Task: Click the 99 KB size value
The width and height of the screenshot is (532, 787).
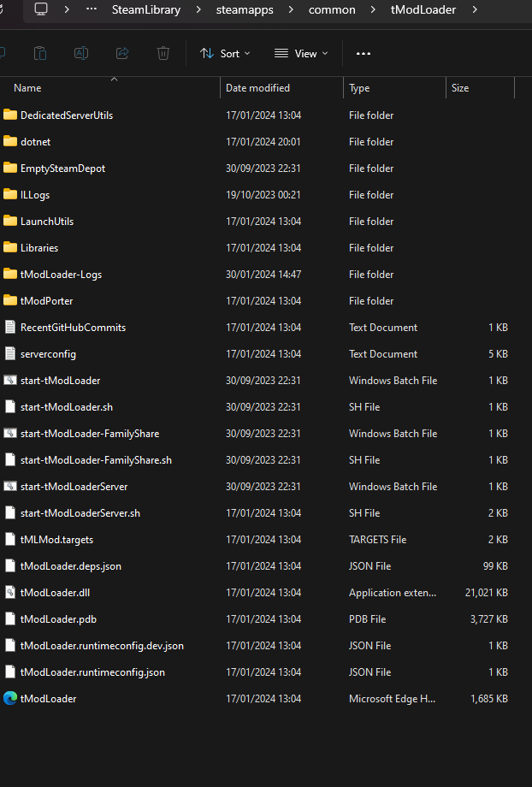Action: (495, 566)
